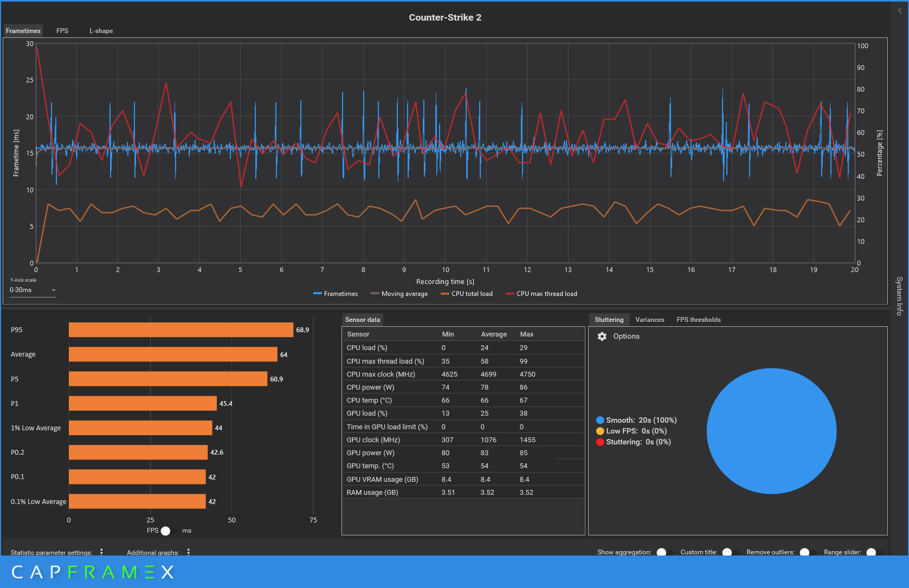Open the Options label in stuttering panel
The width and height of the screenshot is (909, 588).
(x=627, y=337)
